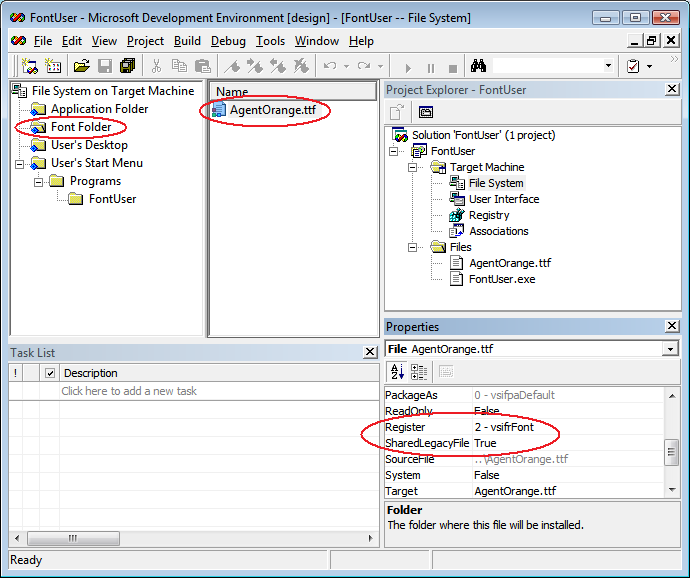Select Application Folder in file system tree
This screenshot has height=578, width=690.
[x=99, y=109]
